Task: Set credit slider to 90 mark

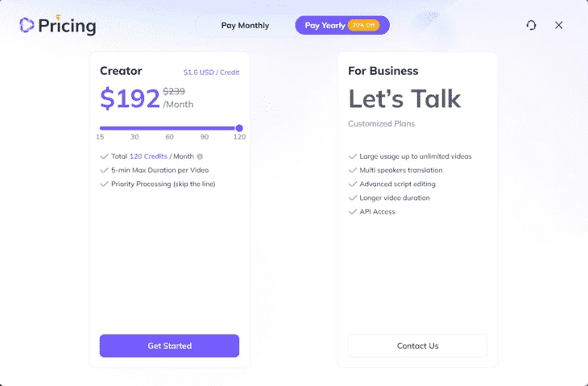Action: click(205, 128)
